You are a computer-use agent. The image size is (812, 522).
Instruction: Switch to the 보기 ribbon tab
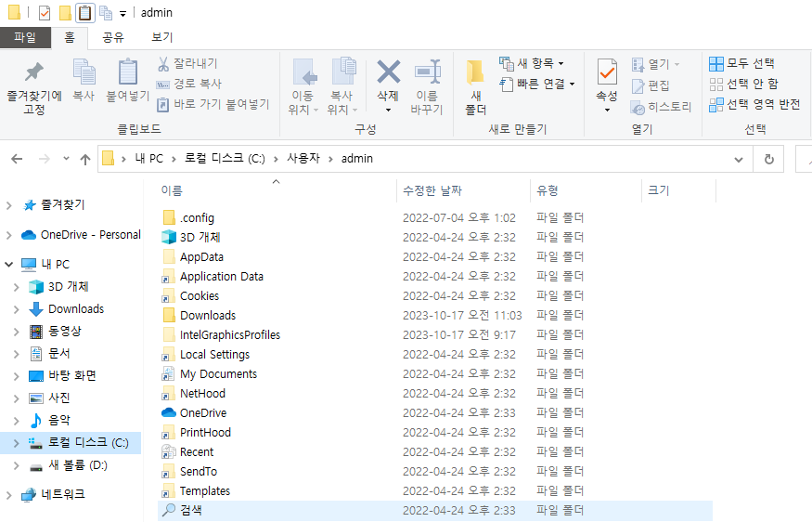161,37
